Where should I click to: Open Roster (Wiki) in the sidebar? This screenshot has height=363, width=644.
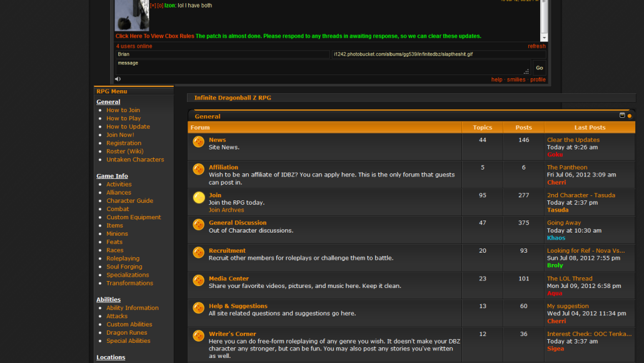pyautogui.click(x=125, y=151)
